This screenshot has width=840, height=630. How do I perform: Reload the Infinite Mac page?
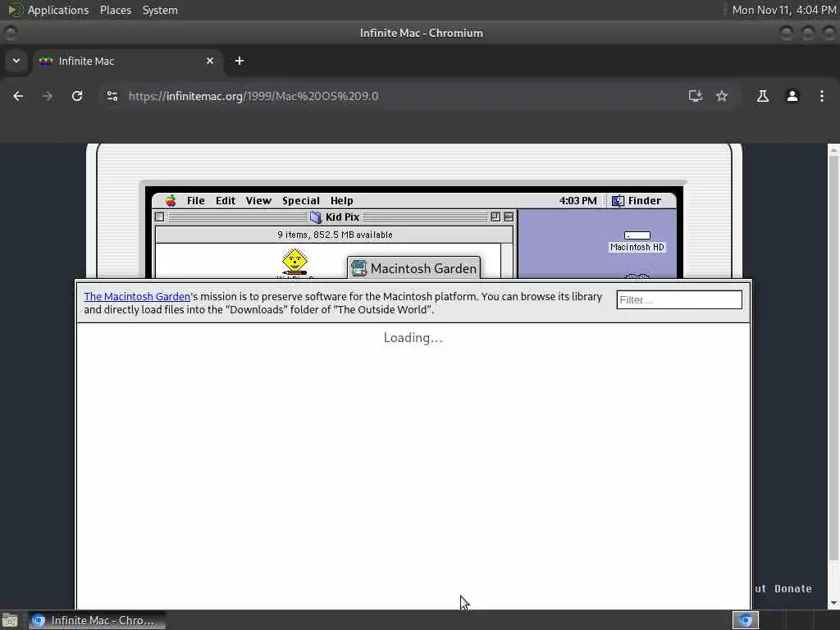point(77,96)
